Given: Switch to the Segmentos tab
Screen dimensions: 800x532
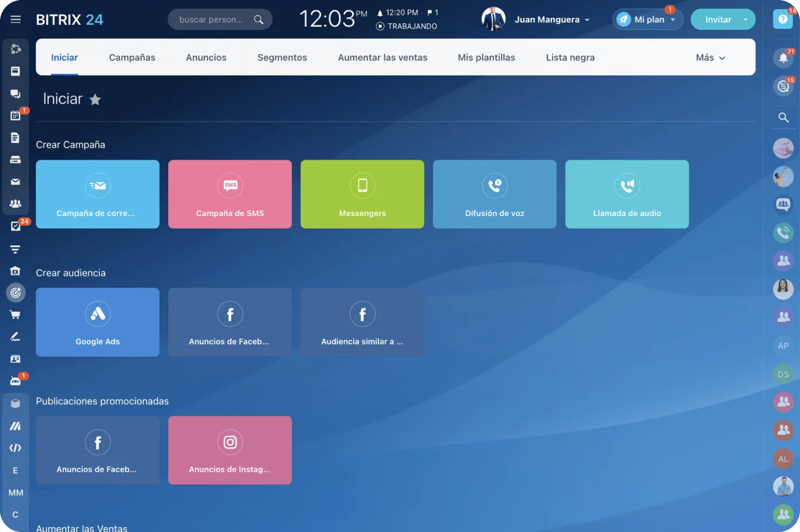Looking at the screenshot, I should (x=282, y=57).
